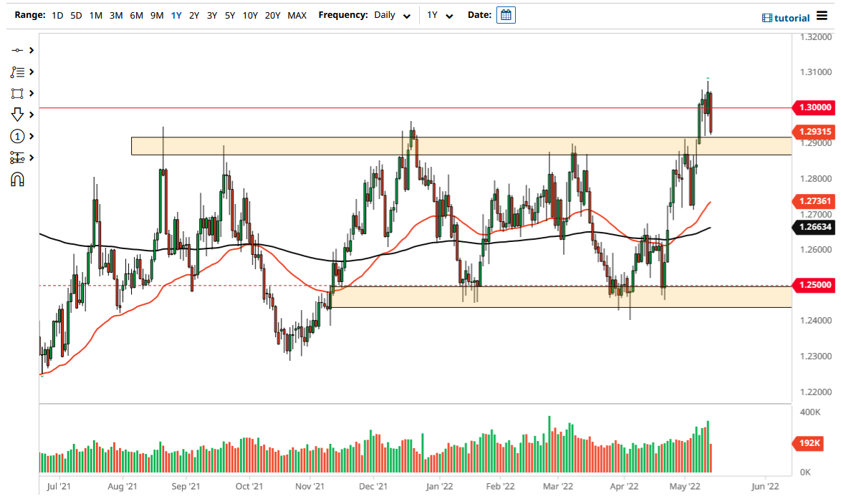The image size is (841, 504).
Task: Select the numbered callout annotation tool
Action: [18, 136]
